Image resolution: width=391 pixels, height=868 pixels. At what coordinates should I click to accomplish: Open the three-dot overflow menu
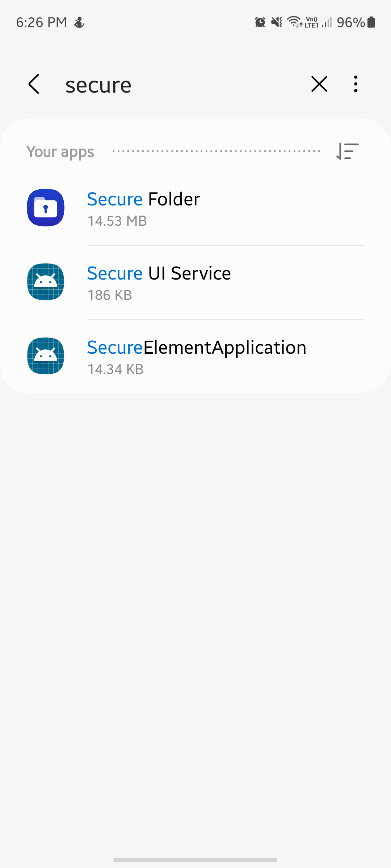pyautogui.click(x=355, y=84)
